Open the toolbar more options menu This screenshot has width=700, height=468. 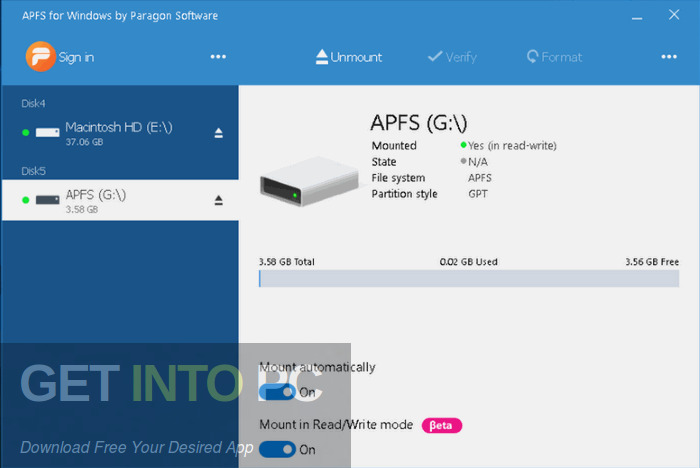pos(669,57)
